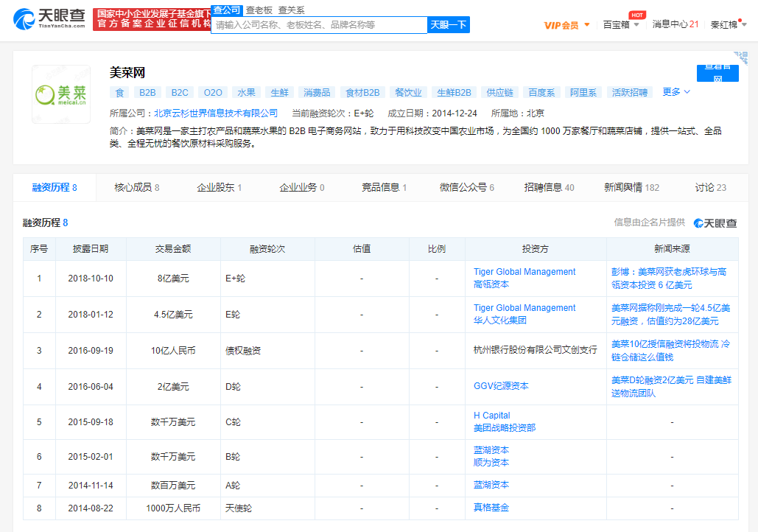The width and height of the screenshot is (758, 532).
Task: Open 顺为资本 investor link
Action: 491,463
